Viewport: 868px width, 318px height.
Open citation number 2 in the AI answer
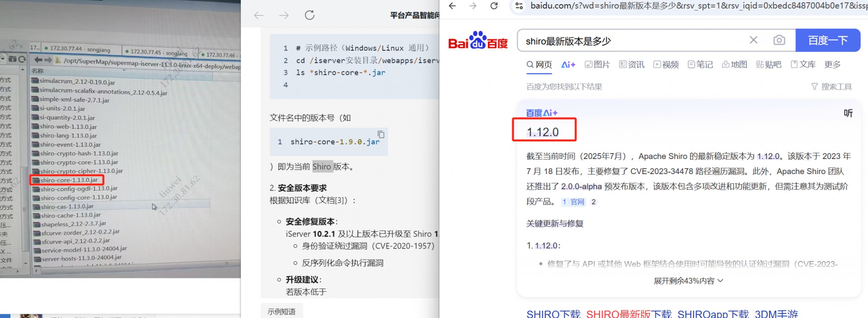click(593, 202)
